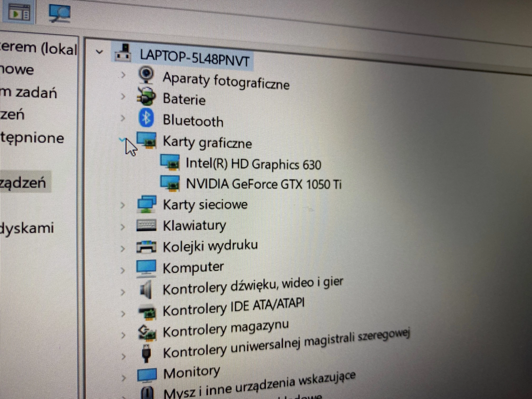The image size is (532, 399).
Task: Select the Monitory row
Action: (192, 372)
